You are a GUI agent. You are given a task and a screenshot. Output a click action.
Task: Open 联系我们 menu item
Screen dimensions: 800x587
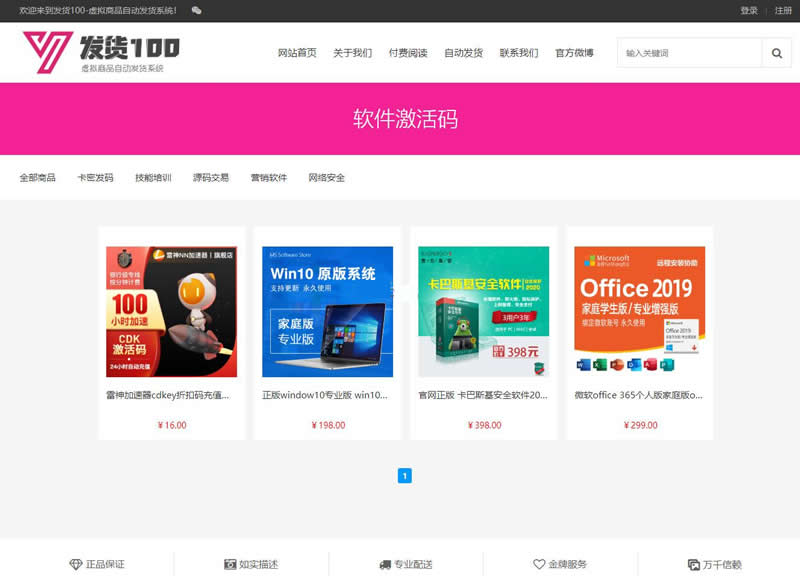click(519, 53)
